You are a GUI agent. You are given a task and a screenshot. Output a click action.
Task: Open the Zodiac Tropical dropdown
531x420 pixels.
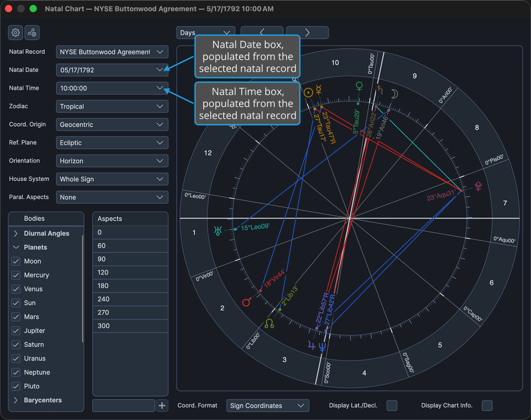point(112,106)
